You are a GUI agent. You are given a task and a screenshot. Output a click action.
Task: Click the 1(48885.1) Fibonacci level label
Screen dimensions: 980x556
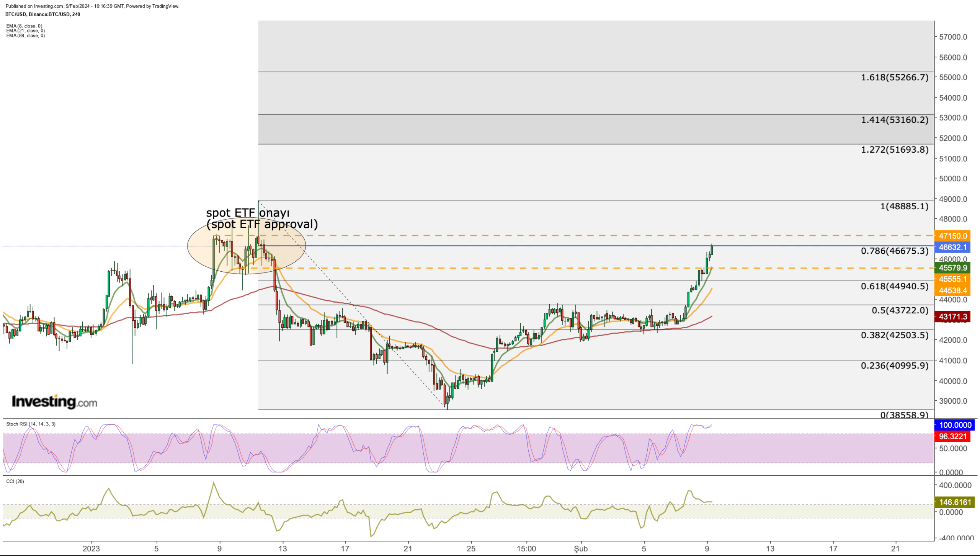tap(904, 206)
